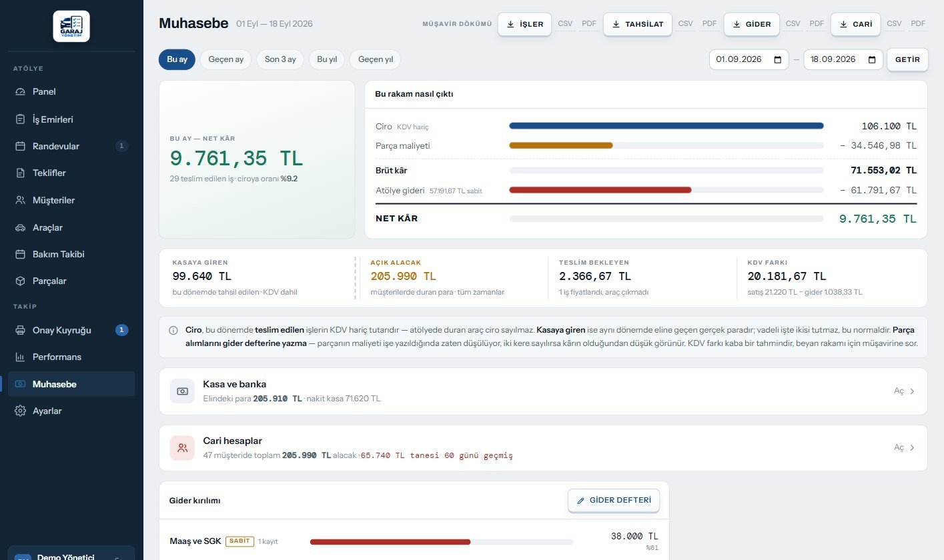Click the Kasa ve banka cash icon
Viewport: 944px width, 560px height.
tap(182, 391)
